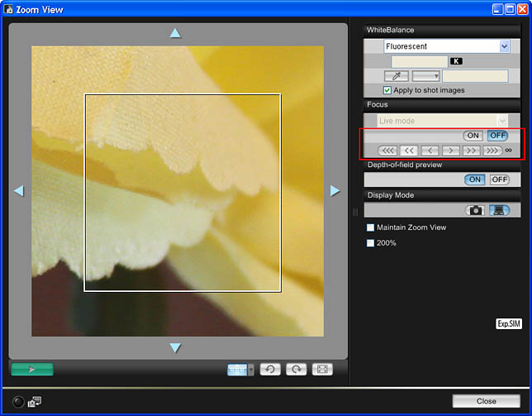532x416 pixels.
Task: Turn Focus ON
Action: click(473, 136)
